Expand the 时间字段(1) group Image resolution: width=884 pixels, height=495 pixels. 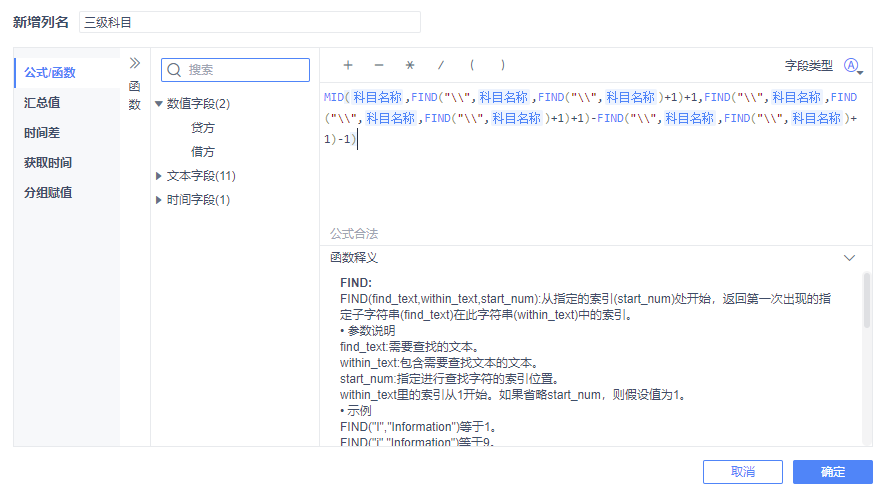(159, 200)
